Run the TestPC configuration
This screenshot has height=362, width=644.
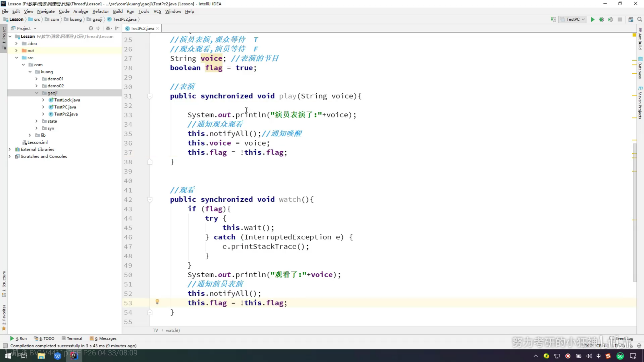click(x=592, y=19)
